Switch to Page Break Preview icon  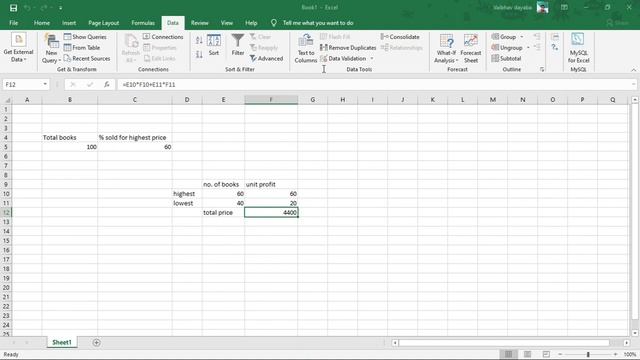[x=546, y=354]
